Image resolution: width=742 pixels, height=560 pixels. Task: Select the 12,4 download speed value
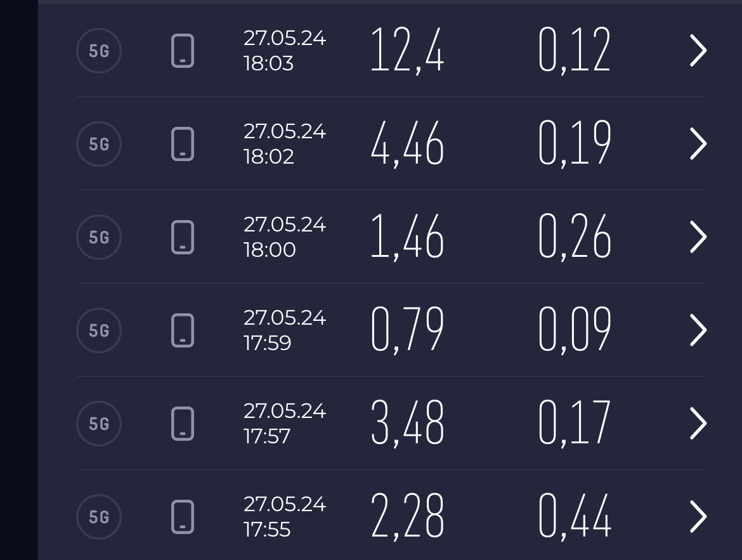(x=407, y=51)
